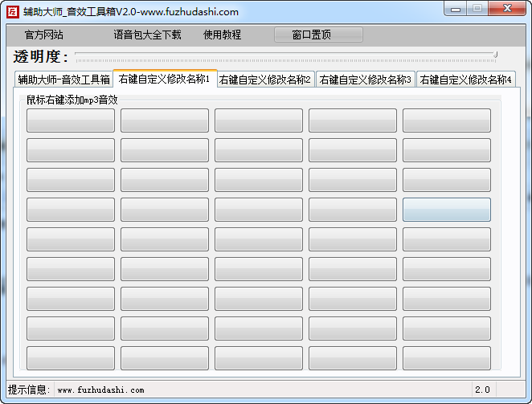This screenshot has height=404, width=532.
Task: Switch to 右键自定义修改名称2 tab
Action: [265, 80]
